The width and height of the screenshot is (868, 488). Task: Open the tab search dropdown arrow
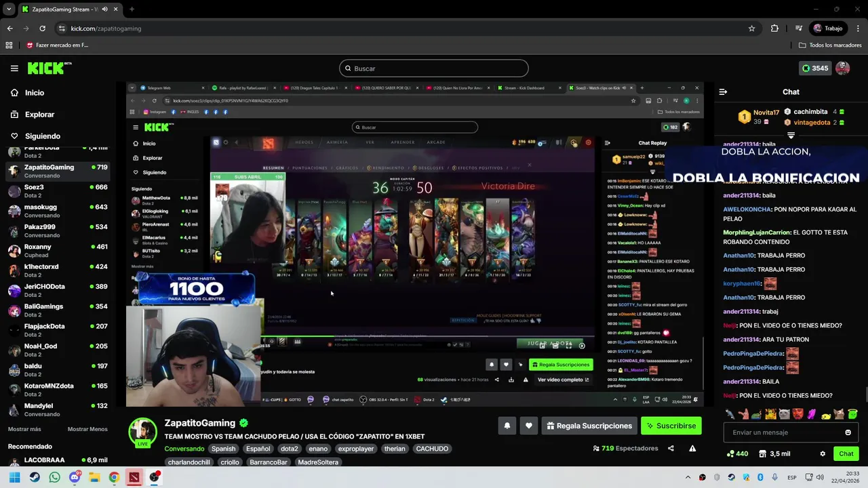8,9
